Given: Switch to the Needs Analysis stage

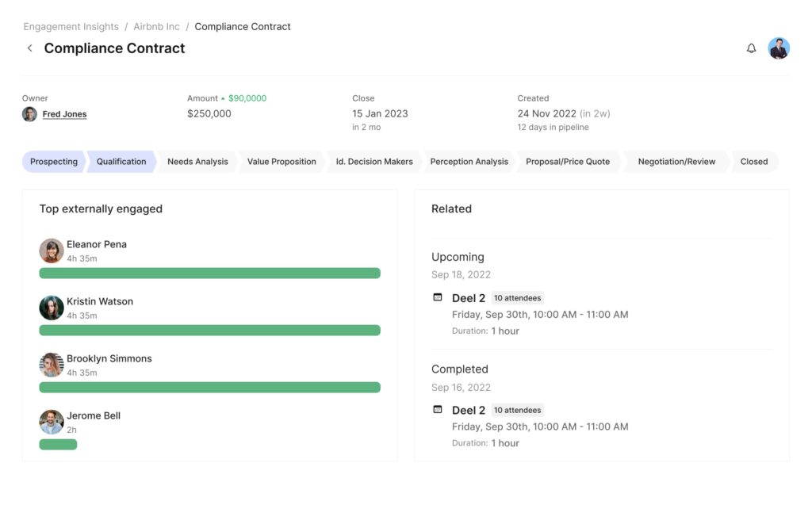Looking at the screenshot, I should click(x=197, y=162).
